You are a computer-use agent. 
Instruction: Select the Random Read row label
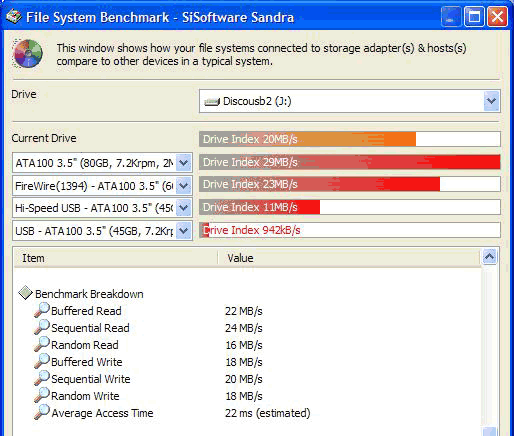click(85, 345)
